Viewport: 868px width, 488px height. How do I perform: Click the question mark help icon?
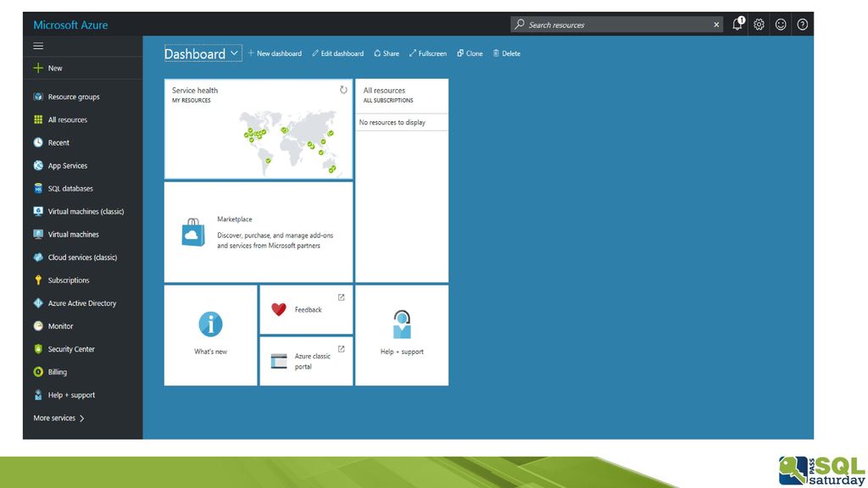802,25
